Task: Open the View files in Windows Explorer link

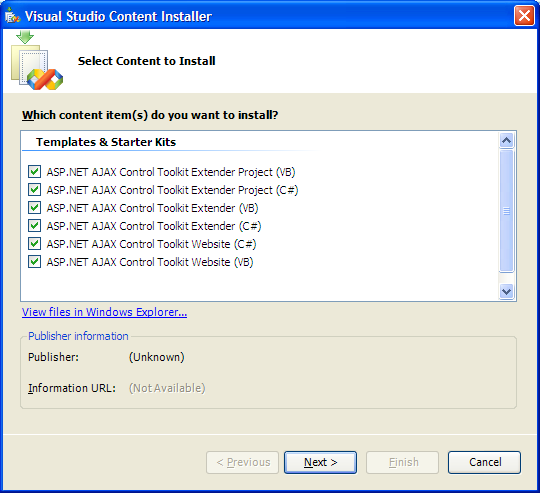Action: coord(104,312)
